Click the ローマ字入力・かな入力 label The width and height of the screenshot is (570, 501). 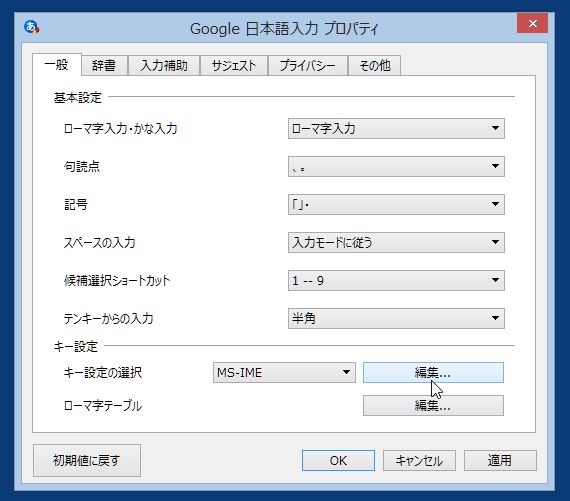point(120,128)
